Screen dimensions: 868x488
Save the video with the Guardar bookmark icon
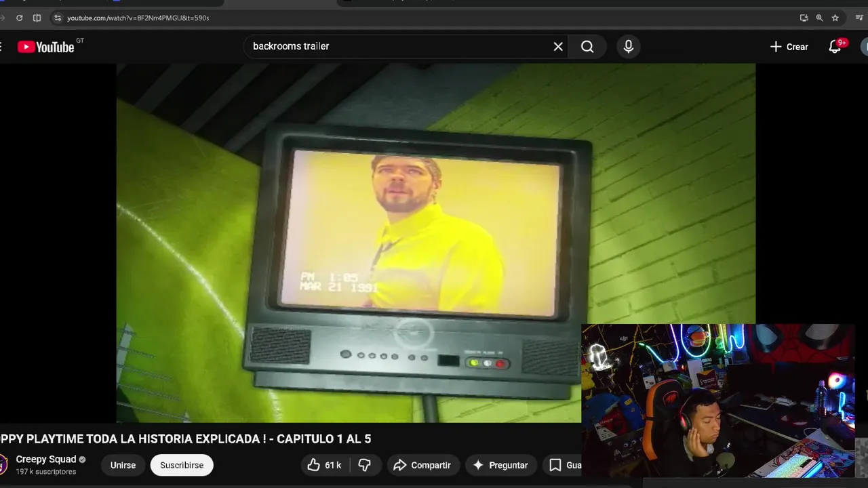tap(562, 465)
